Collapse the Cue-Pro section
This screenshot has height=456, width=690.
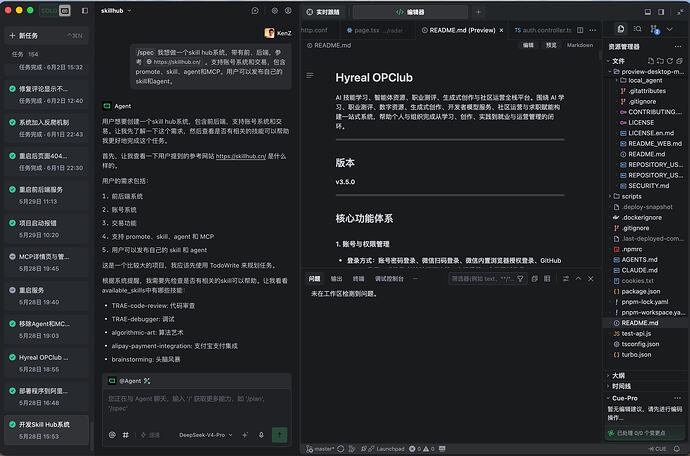coord(624,398)
